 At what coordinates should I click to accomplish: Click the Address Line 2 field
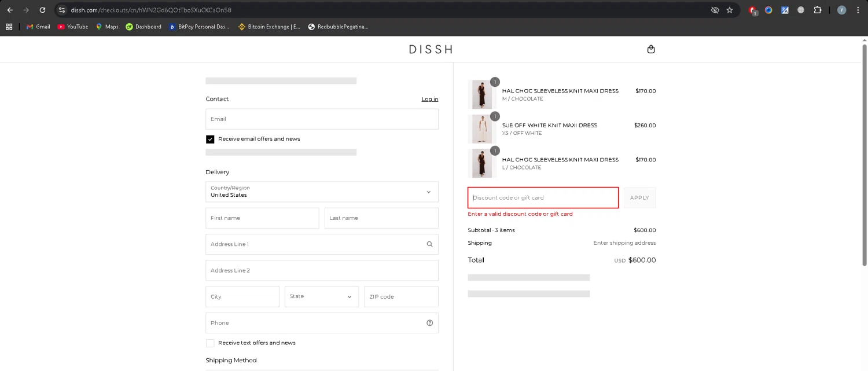[322, 270]
